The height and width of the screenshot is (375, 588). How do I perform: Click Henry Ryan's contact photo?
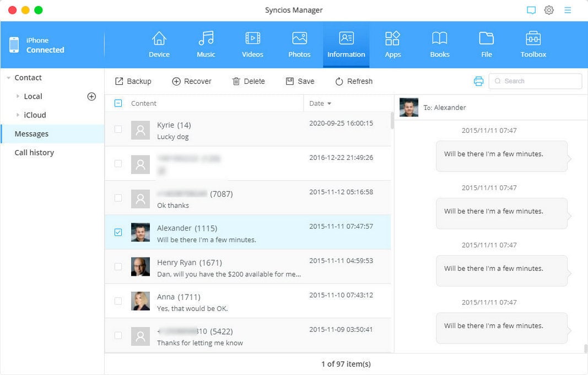[x=141, y=266]
